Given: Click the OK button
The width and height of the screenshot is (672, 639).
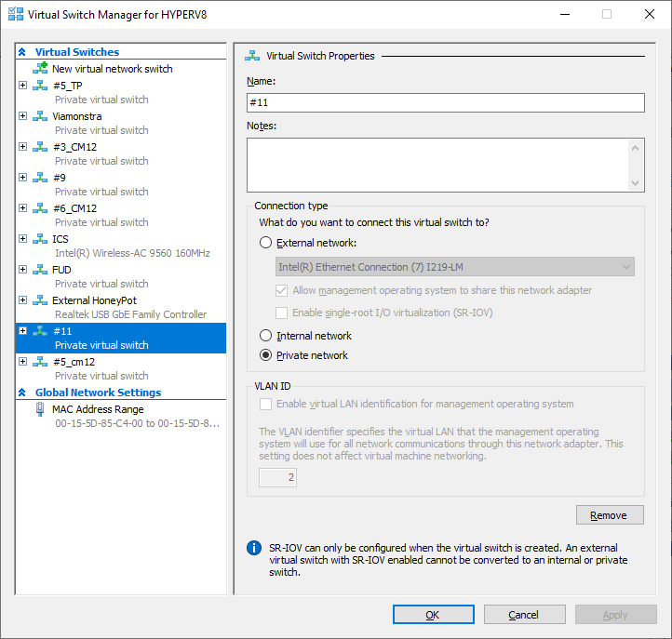Looking at the screenshot, I should coord(434,615).
